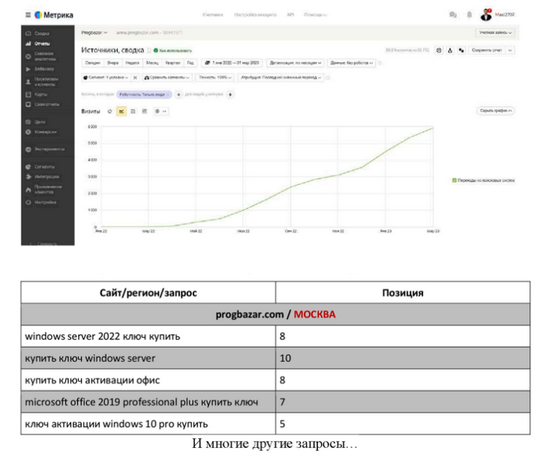Expand the Точность 100% dropdown
Viewport: 544px width, 453px height.
pos(215,77)
